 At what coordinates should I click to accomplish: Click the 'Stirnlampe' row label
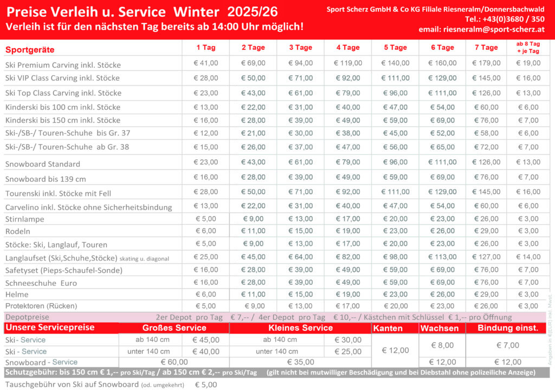pyautogui.click(x=25, y=219)
